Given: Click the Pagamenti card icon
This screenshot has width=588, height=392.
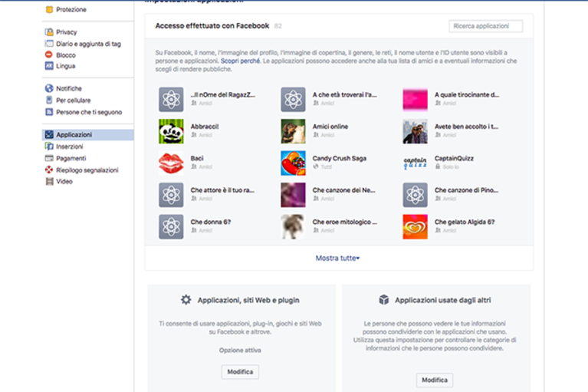Looking at the screenshot, I should (49, 158).
